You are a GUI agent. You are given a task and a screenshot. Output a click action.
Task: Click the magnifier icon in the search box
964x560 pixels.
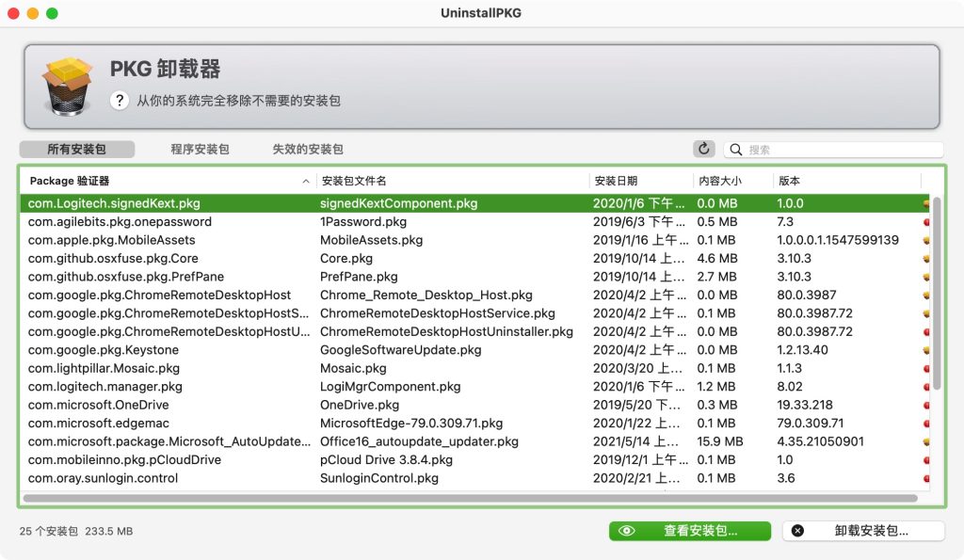tap(735, 150)
